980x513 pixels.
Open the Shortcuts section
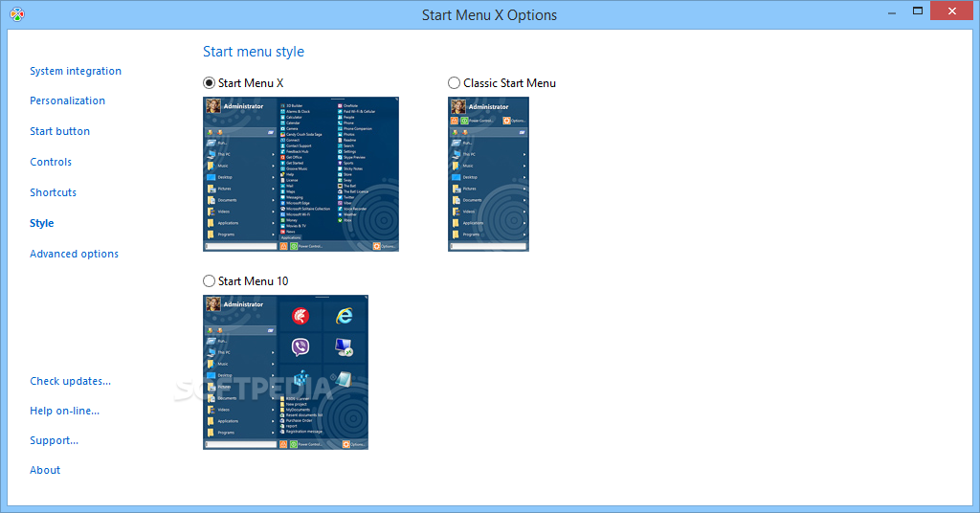(x=54, y=192)
